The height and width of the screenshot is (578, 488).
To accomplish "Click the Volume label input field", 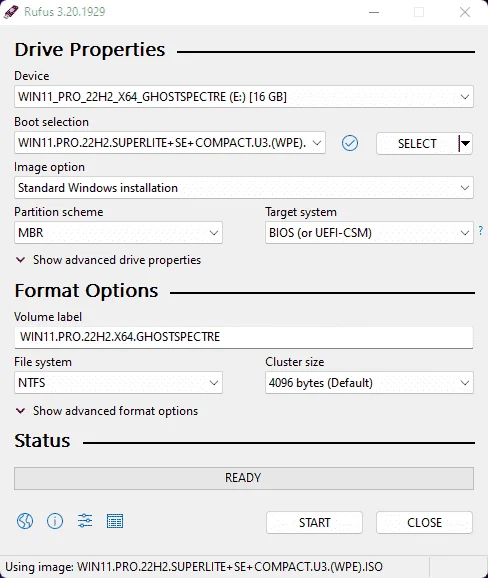I will tap(244, 337).
